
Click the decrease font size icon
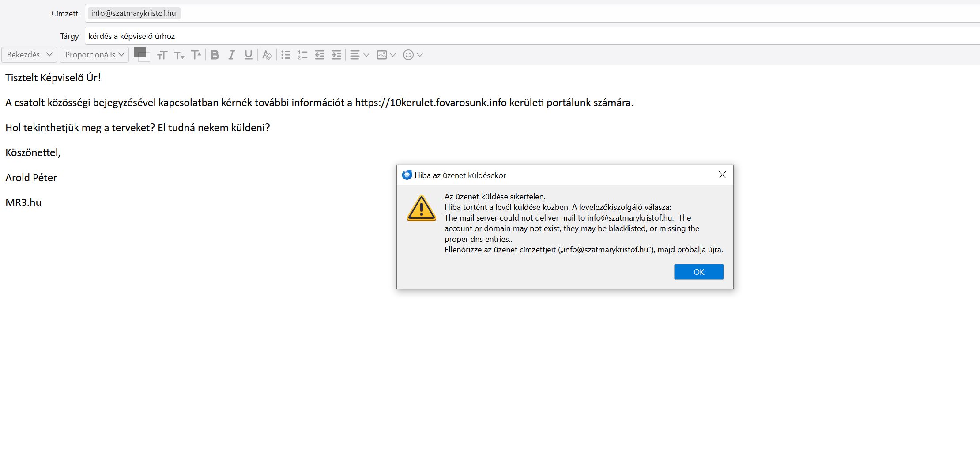click(x=179, y=55)
